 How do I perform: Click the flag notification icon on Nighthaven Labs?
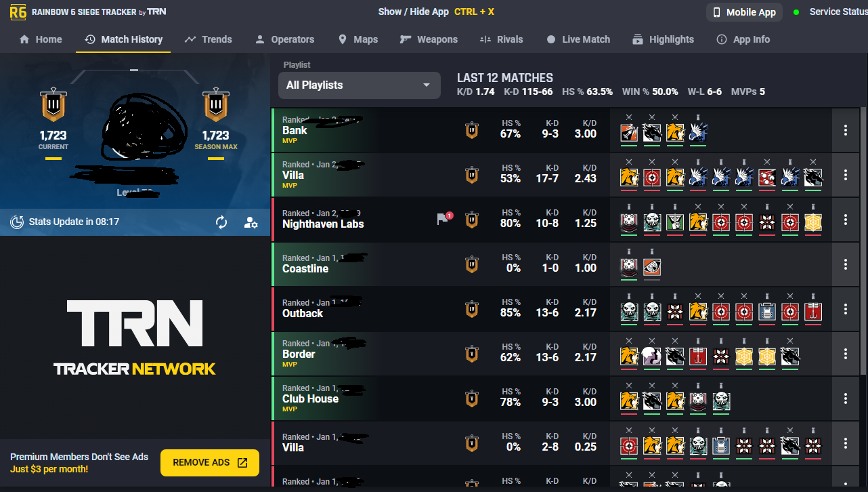(444, 219)
